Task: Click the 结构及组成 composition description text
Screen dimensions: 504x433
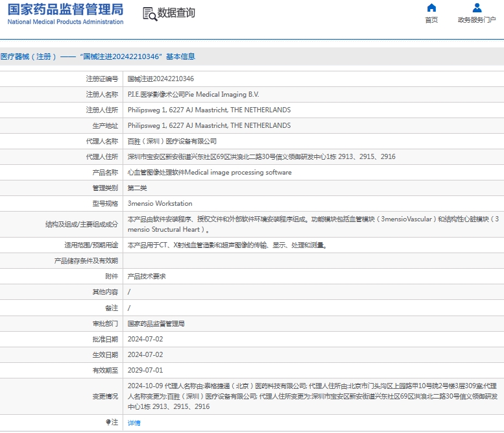Action: [x=313, y=224]
